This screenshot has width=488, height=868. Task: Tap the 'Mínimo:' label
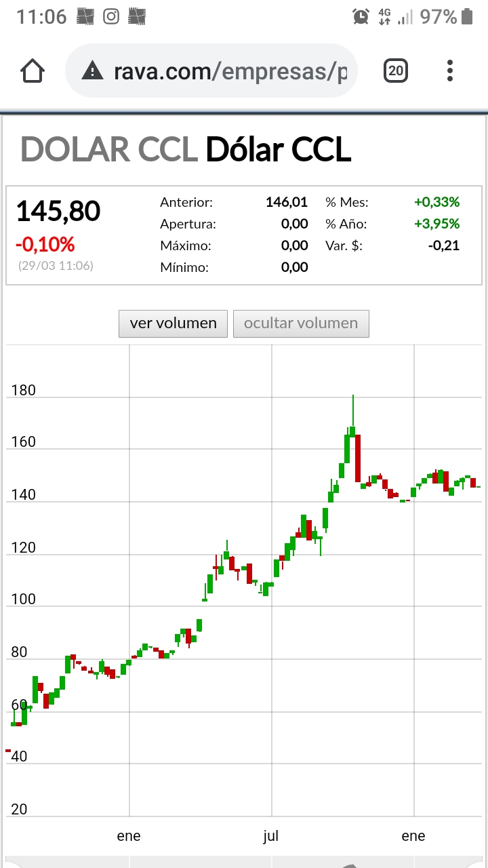pyautogui.click(x=184, y=267)
